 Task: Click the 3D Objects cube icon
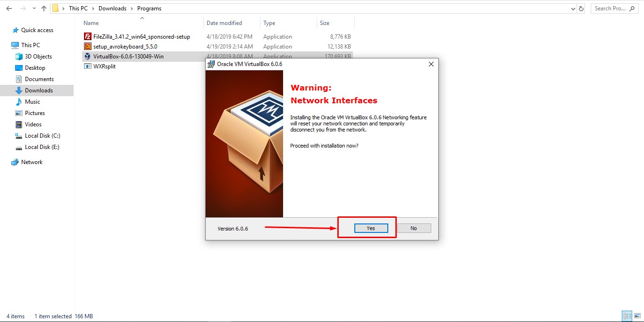(x=19, y=57)
